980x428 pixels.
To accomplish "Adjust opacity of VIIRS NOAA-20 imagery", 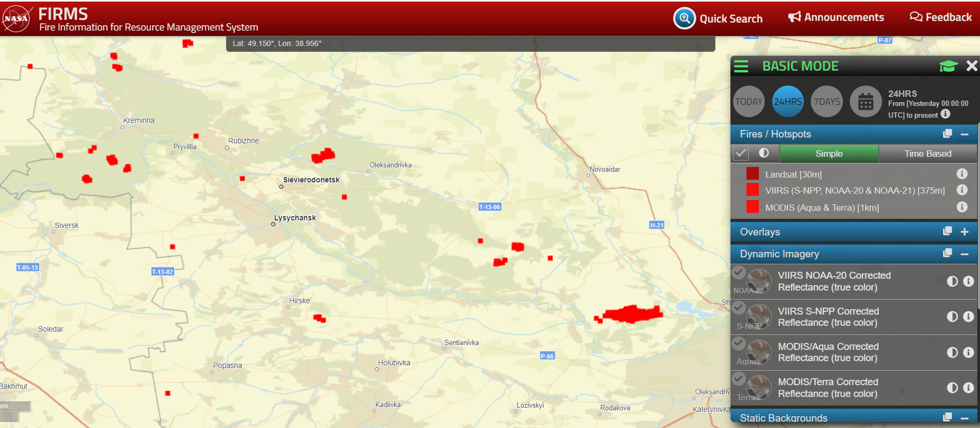I will pos(952,281).
